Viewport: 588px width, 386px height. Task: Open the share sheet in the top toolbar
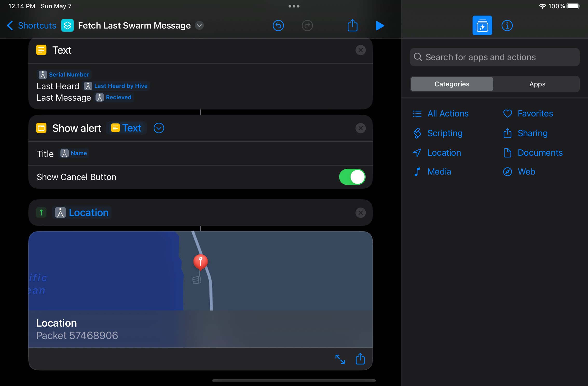click(352, 25)
